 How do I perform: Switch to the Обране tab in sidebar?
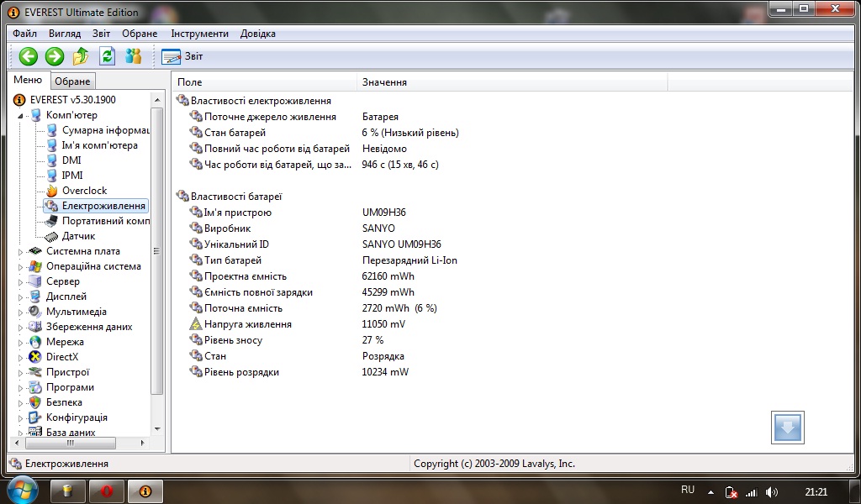(72, 81)
